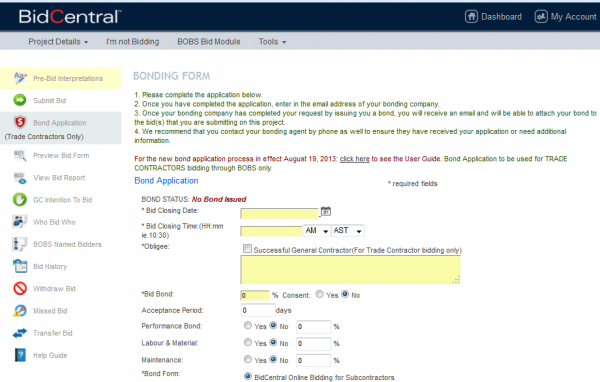The image size is (600, 382).
Task: Open the AM/PM dropdown
Action: [x=317, y=230]
